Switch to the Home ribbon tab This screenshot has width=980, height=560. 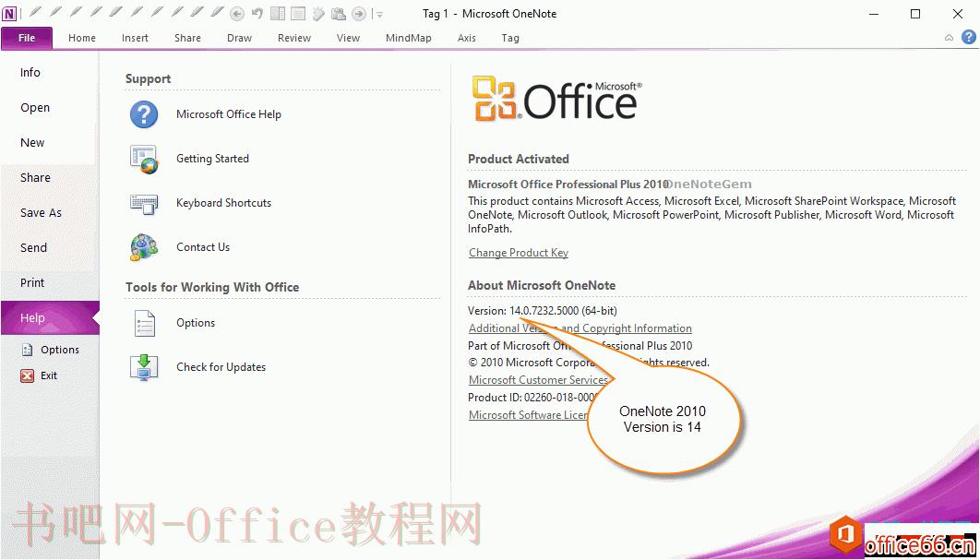point(82,38)
